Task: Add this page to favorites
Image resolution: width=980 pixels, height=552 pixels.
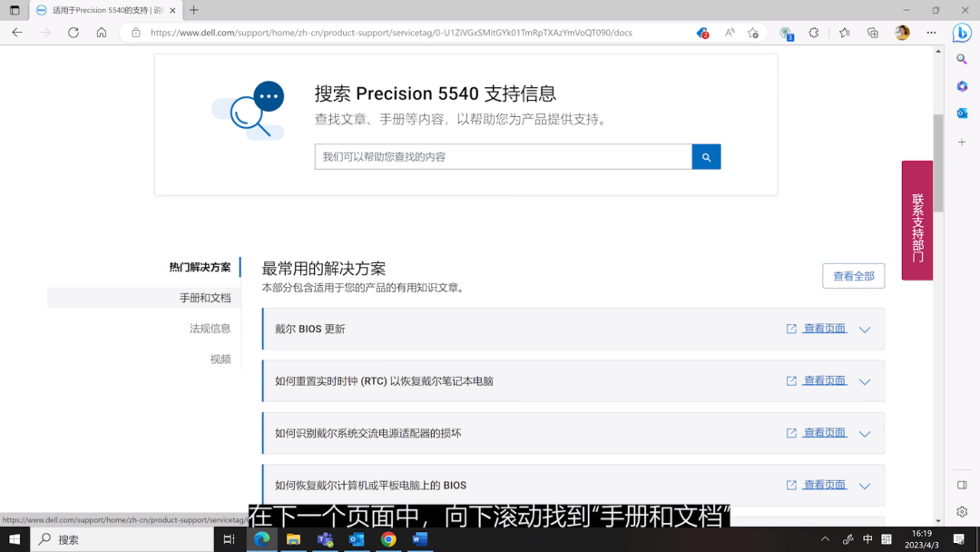Action: pyautogui.click(x=753, y=33)
